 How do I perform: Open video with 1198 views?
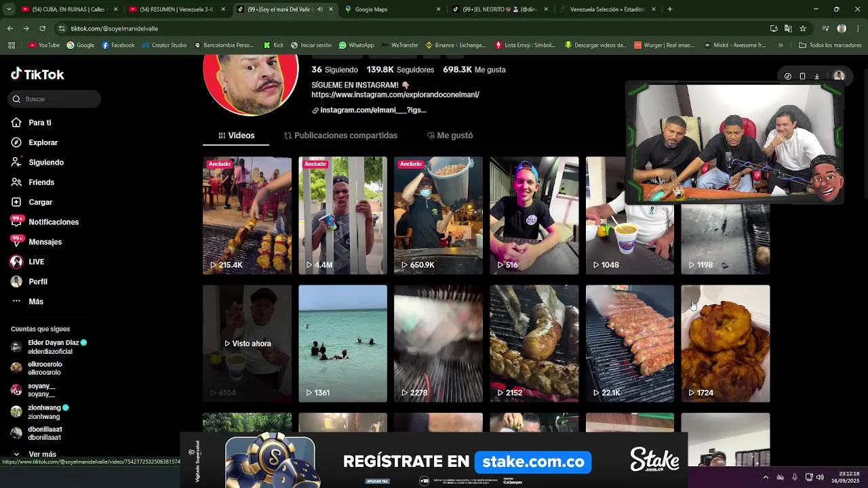(725, 241)
